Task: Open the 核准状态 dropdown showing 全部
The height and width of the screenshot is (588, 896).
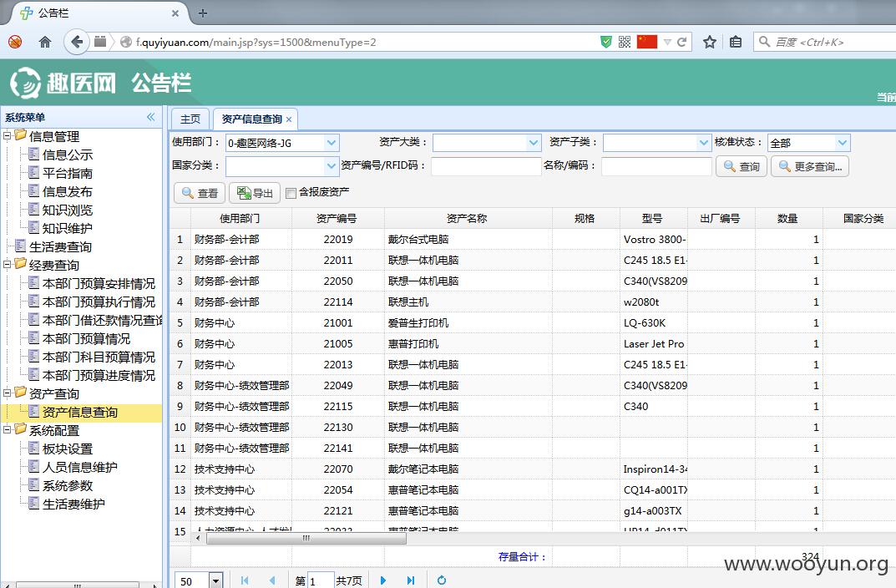Action: [x=842, y=143]
